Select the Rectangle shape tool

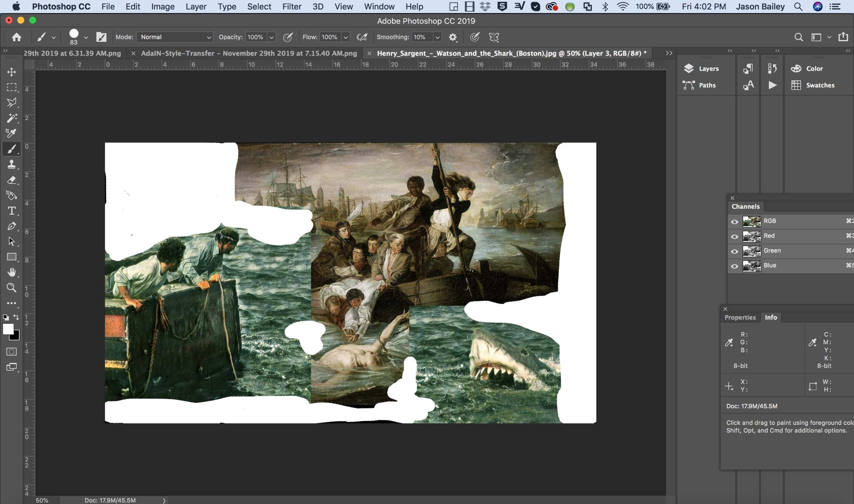coord(12,257)
